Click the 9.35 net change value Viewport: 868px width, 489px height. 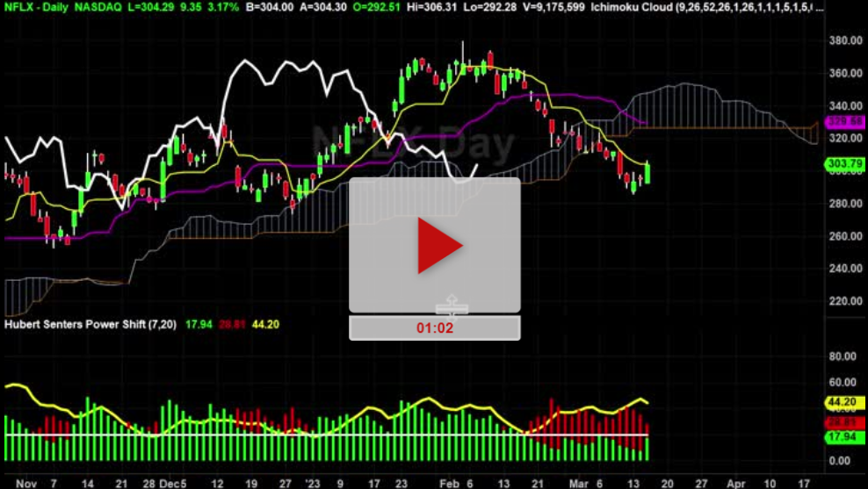pyautogui.click(x=190, y=7)
